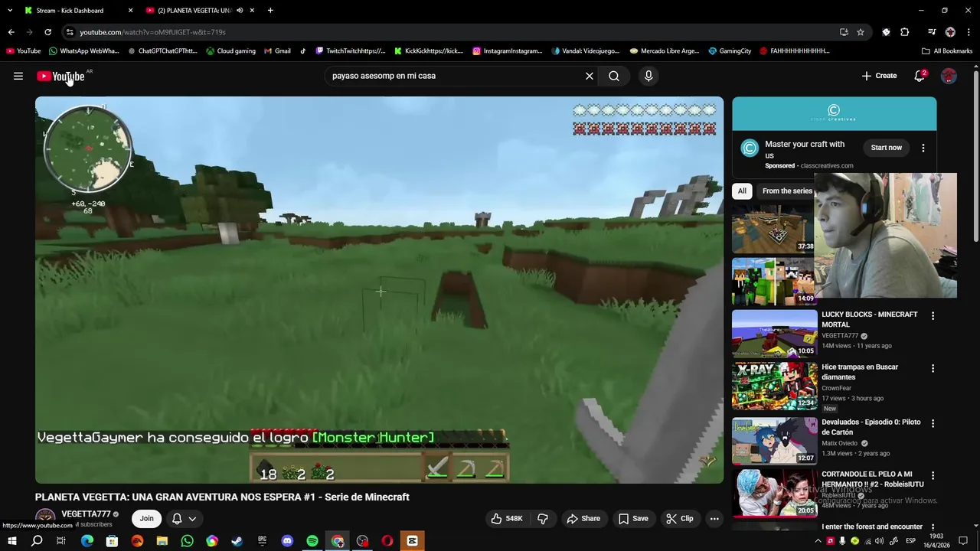Show hidden system tray icons
This screenshot has width=980, height=551.
click(x=818, y=541)
